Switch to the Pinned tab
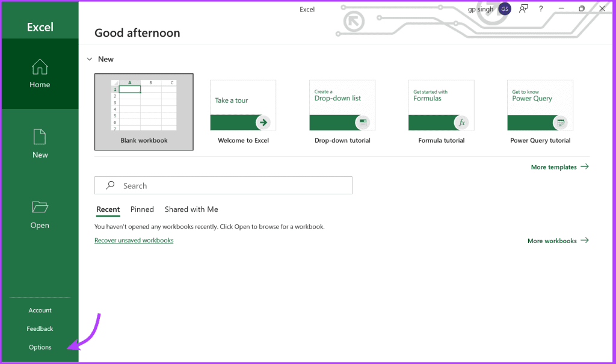 (x=142, y=209)
